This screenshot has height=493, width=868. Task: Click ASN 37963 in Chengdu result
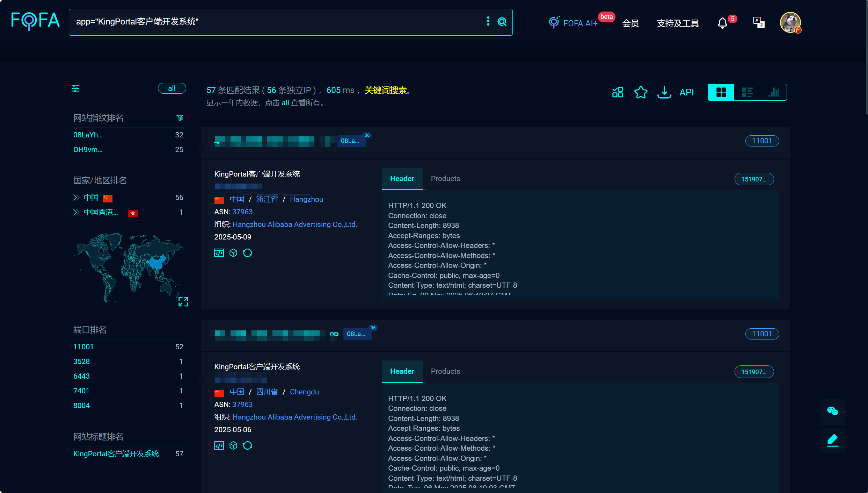point(242,405)
